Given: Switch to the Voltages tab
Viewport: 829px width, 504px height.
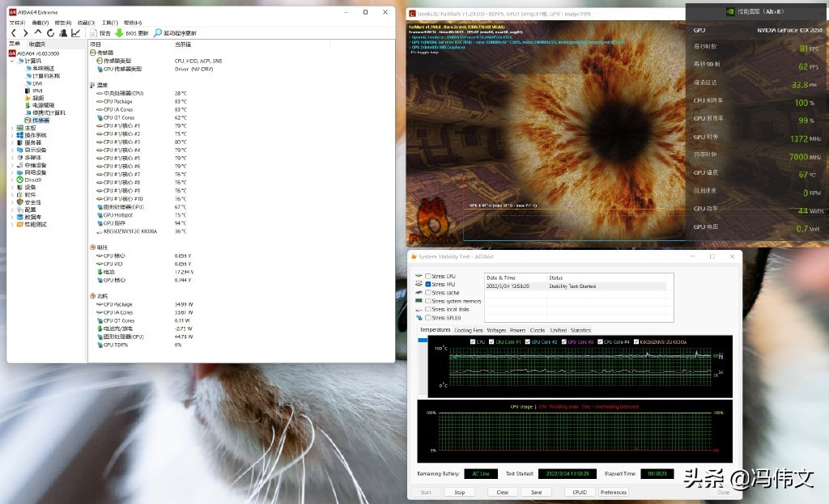Looking at the screenshot, I should pos(496,330).
